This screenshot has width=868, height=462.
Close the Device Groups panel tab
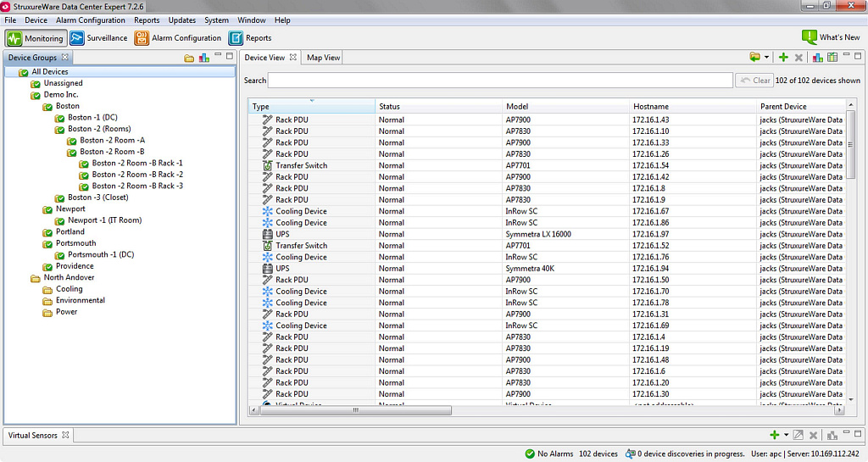click(x=64, y=57)
